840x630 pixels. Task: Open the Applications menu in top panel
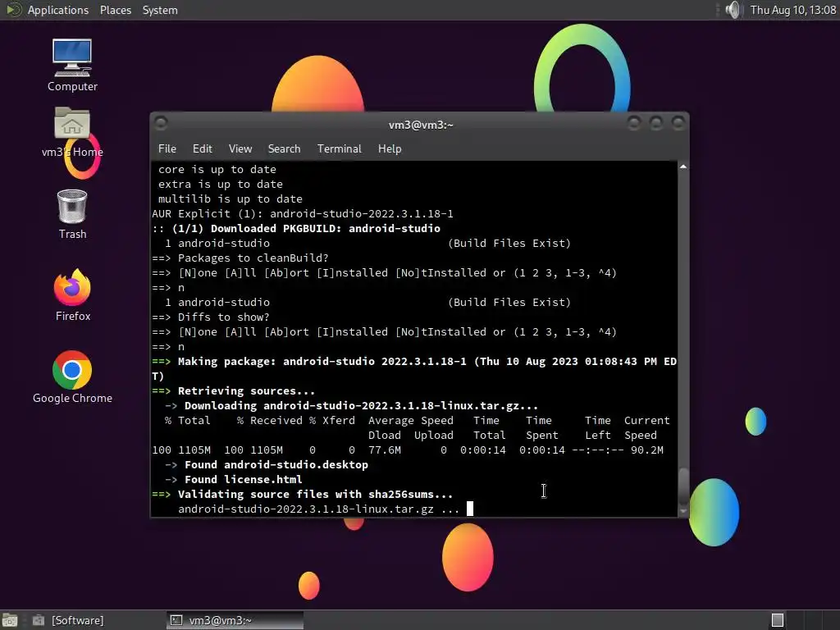pyautogui.click(x=58, y=10)
